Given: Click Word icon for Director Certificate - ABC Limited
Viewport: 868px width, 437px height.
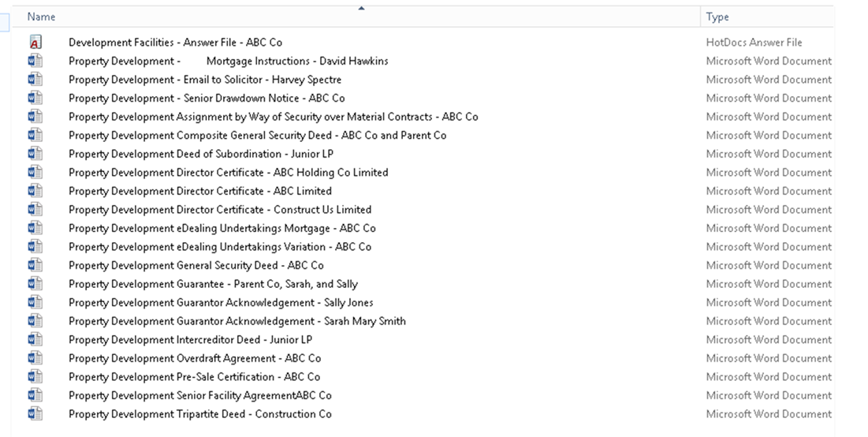Looking at the screenshot, I should [x=35, y=191].
